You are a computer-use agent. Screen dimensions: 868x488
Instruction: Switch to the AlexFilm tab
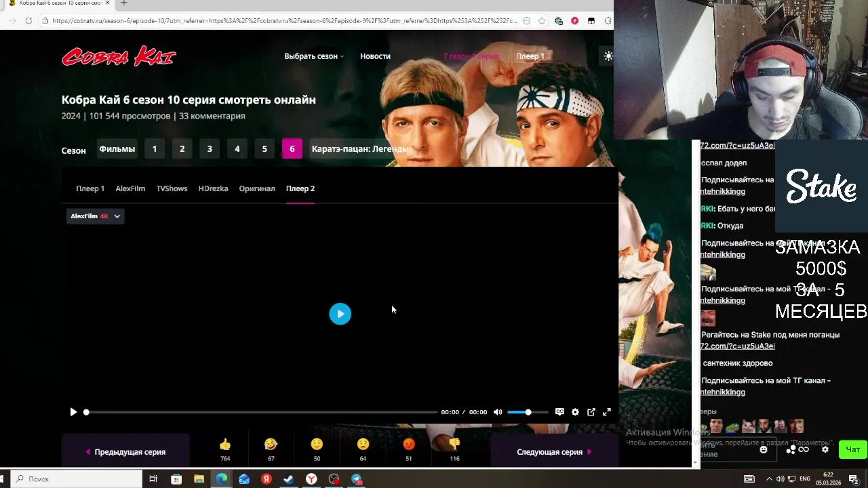[x=130, y=188]
